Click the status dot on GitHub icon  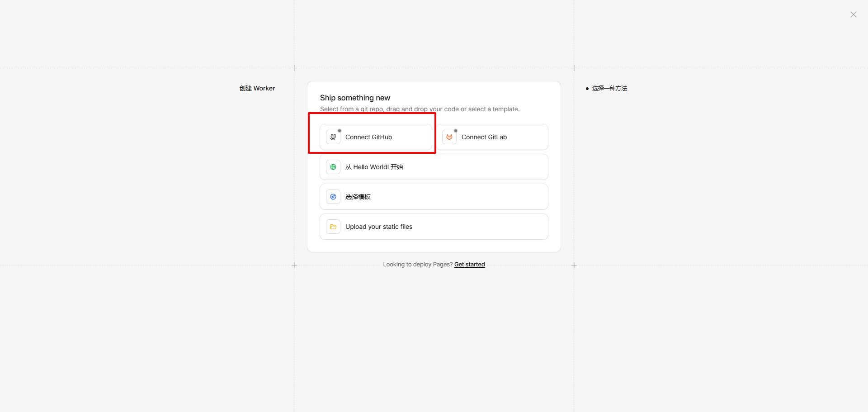point(340,131)
